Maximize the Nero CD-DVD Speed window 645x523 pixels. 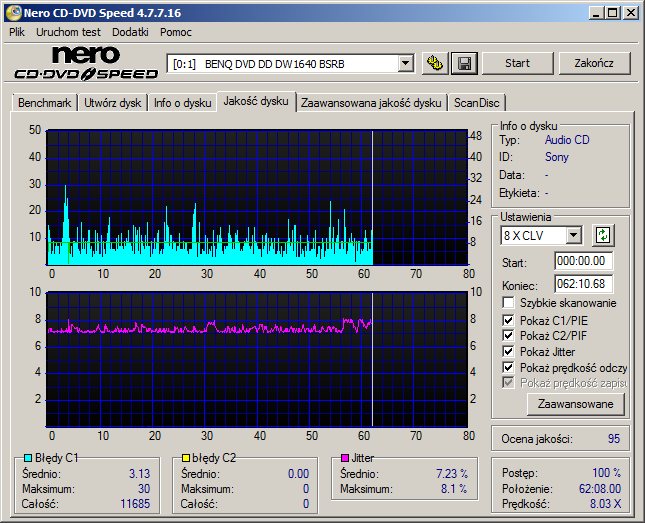(x=613, y=13)
